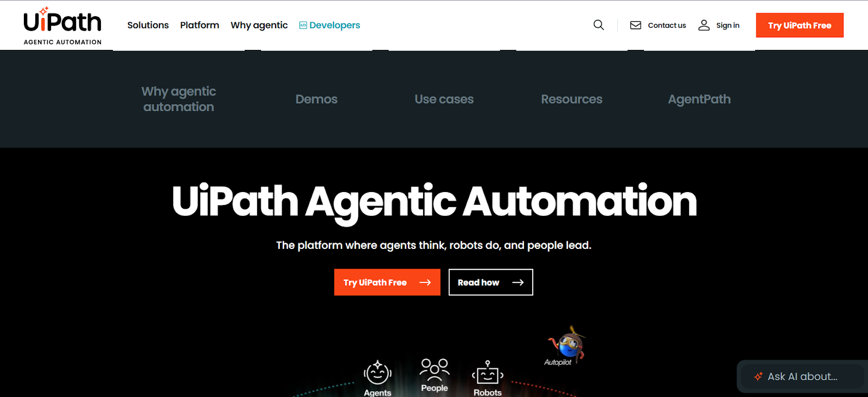Click the People label
This screenshot has width=868, height=397.
[435, 388]
